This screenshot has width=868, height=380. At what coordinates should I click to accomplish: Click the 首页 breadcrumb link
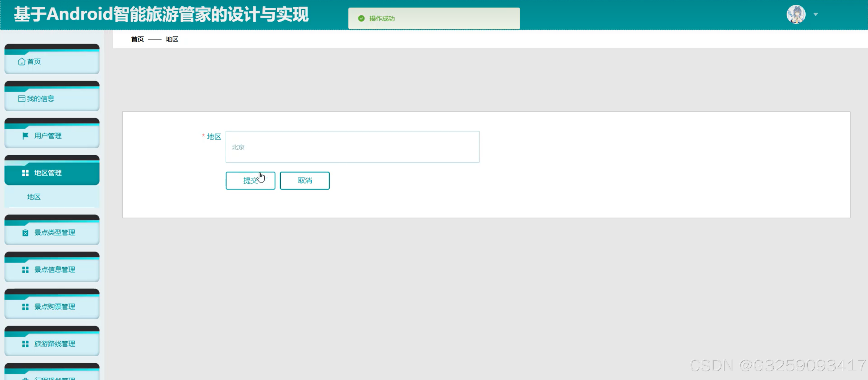(x=137, y=40)
